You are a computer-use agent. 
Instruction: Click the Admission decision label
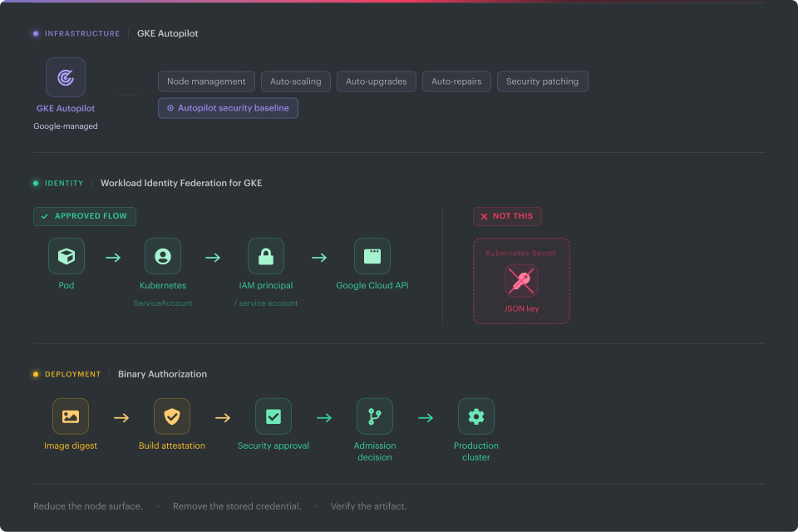coord(375,451)
